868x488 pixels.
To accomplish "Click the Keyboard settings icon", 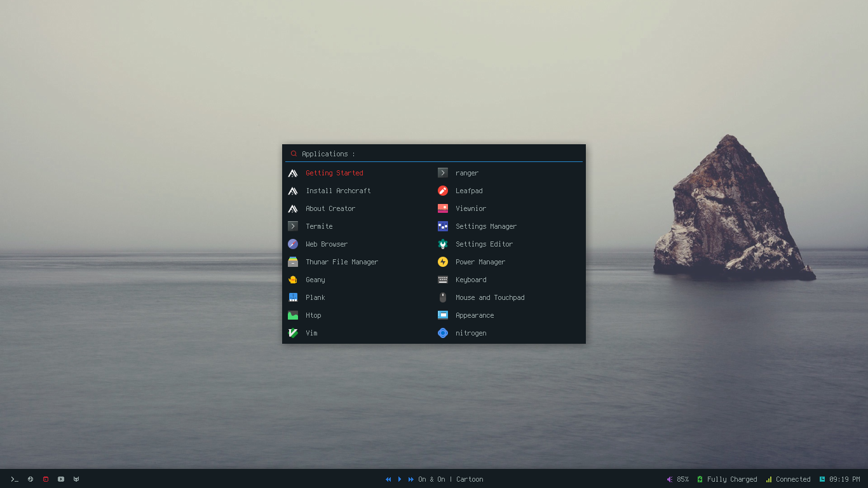I will click(x=443, y=280).
